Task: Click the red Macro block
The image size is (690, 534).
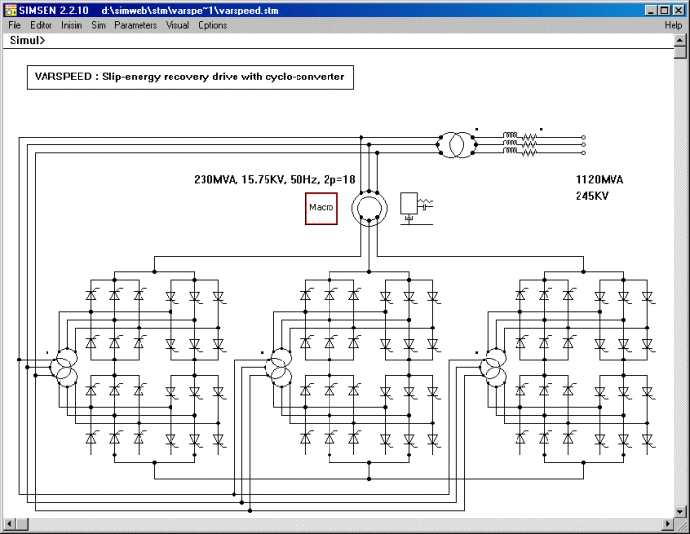Action: point(321,208)
